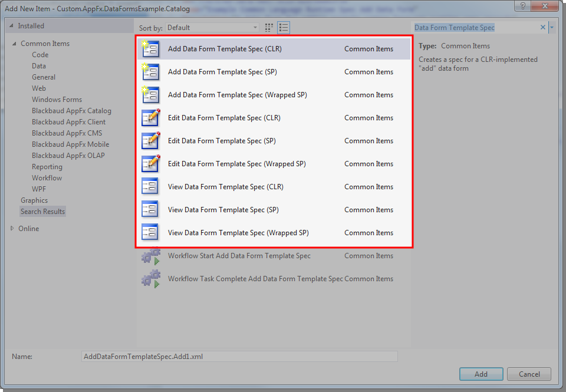Open the Blackbaud AppFx Mobile category

pos(70,144)
